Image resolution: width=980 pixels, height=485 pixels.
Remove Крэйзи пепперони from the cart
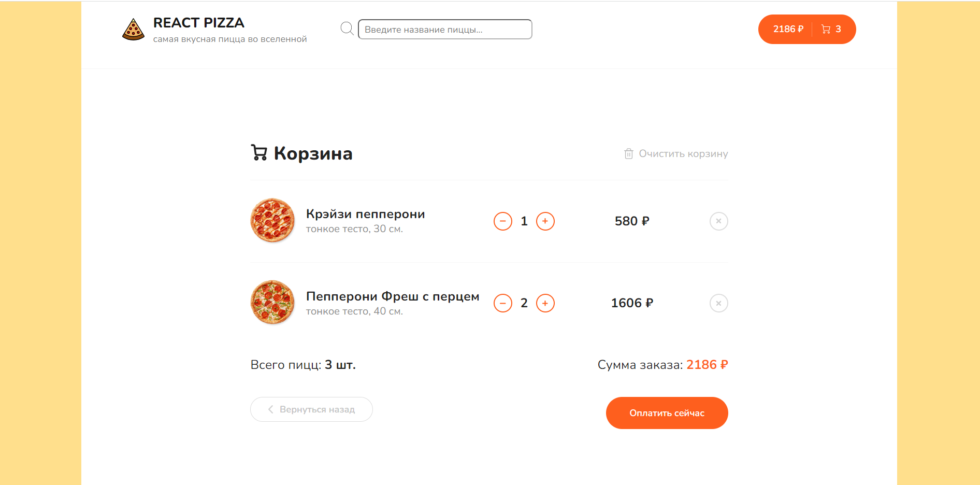pyautogui.click(x=718, y=221)
